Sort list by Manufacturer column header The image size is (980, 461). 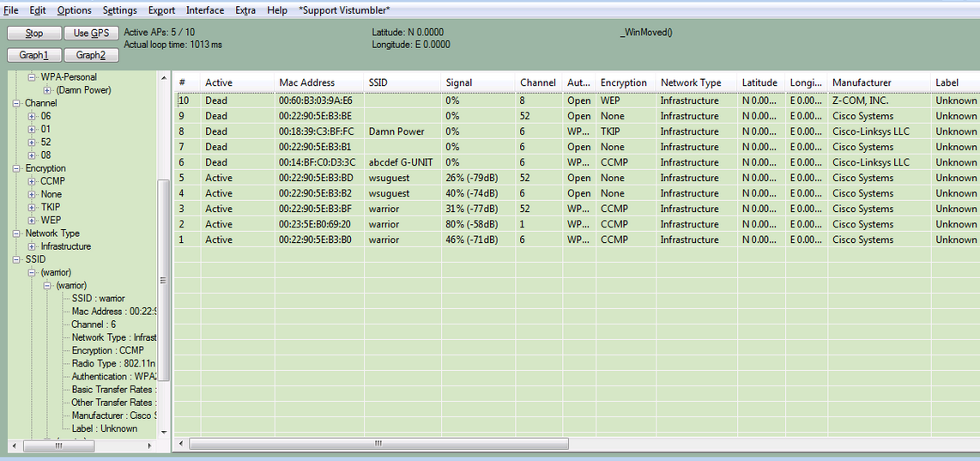(x=862, y=82)
